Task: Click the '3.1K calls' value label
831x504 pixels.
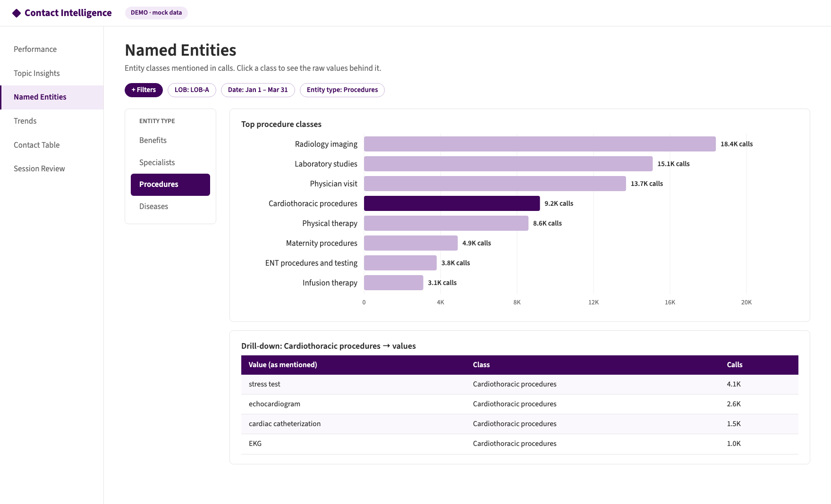Action: tap(442, 283)
